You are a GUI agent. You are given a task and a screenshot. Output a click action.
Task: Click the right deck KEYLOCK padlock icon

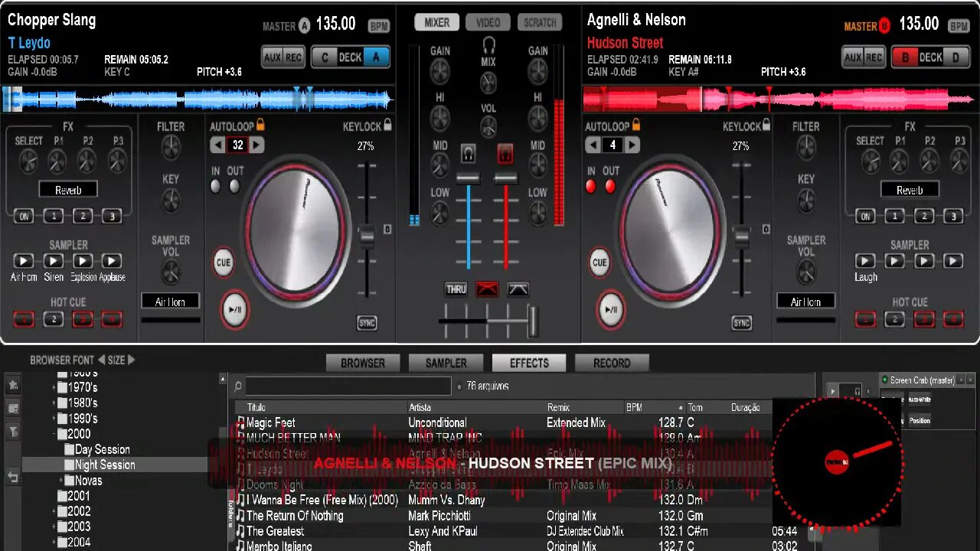(766, 125)
